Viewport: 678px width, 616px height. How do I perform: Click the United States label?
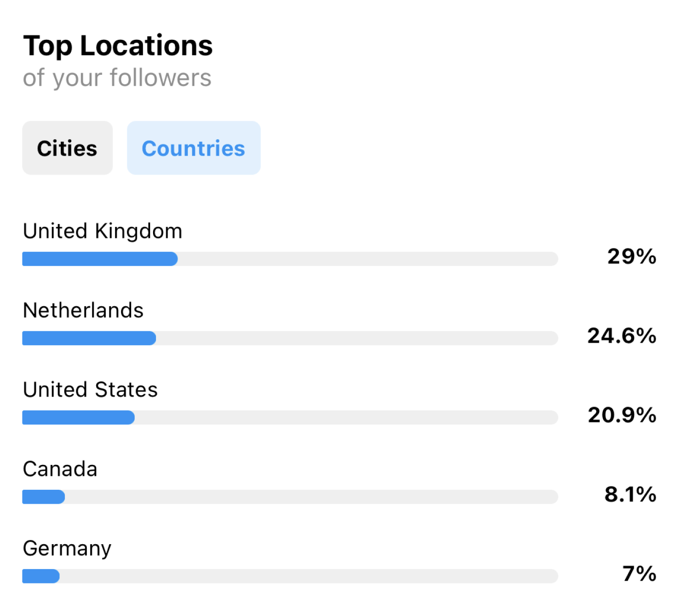(90, 390)
